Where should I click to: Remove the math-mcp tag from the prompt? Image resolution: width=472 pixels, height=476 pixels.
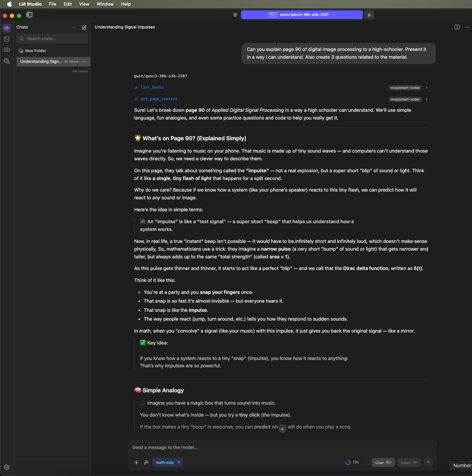(x=179, y=462)
